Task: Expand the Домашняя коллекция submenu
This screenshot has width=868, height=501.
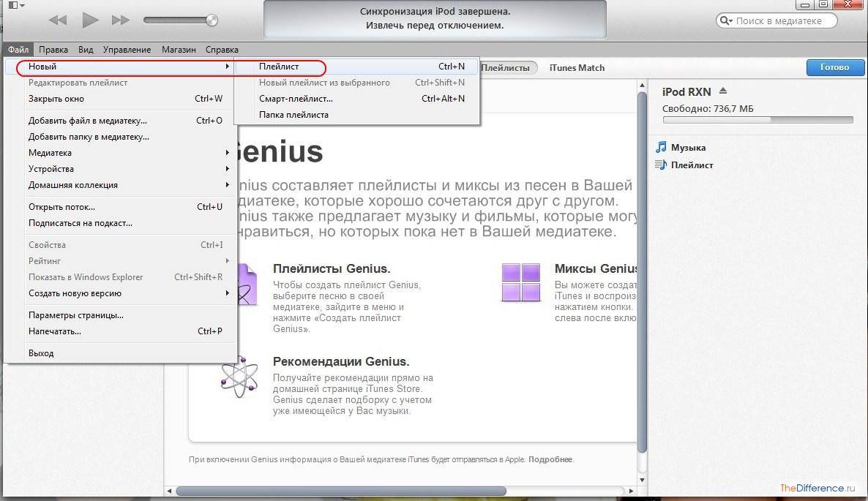Action: [x=121, y=185]
